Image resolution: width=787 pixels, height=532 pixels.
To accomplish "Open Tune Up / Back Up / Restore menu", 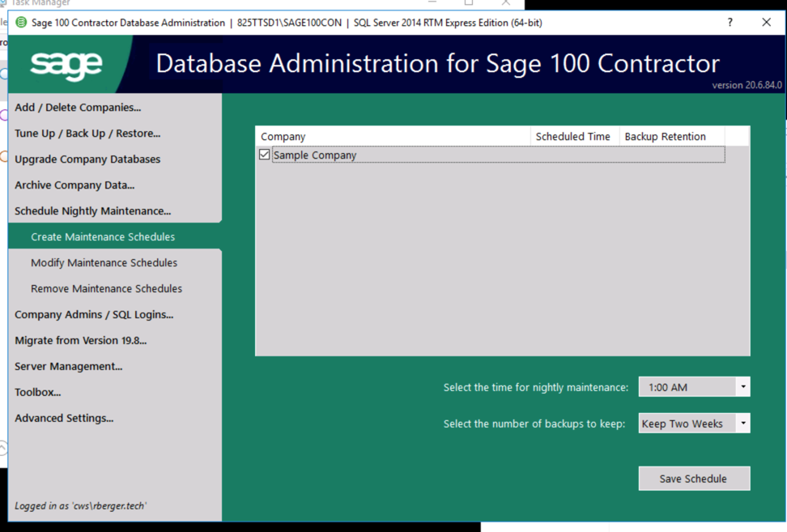I will pos(87,134).
